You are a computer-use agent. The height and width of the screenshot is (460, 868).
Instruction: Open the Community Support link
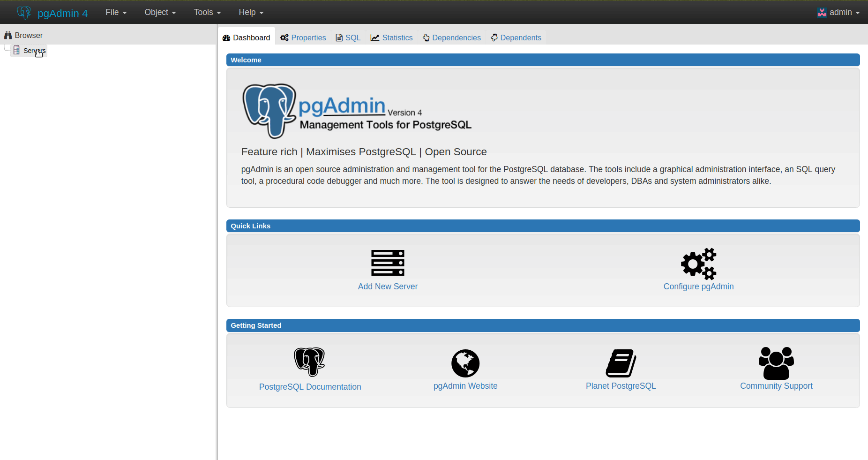point(776,386)
